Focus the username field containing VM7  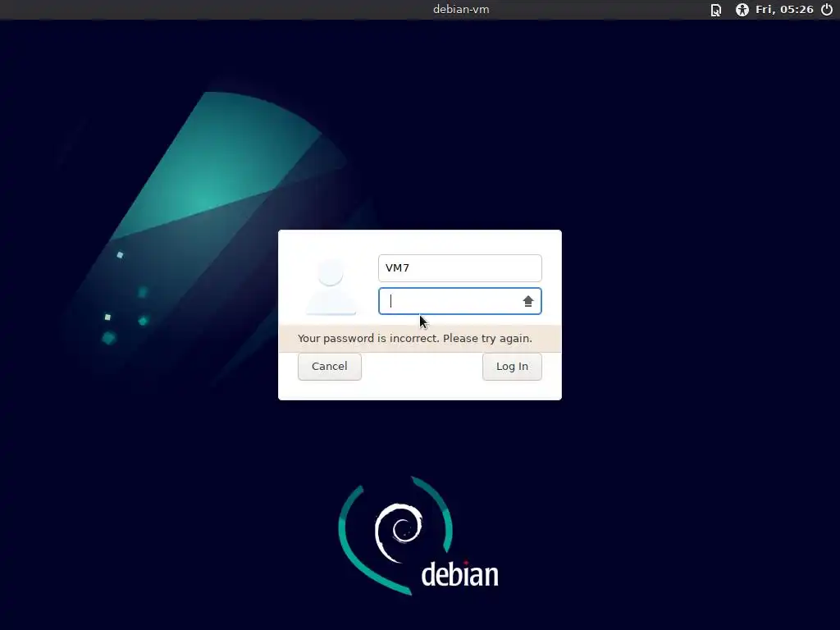[459, 268]
